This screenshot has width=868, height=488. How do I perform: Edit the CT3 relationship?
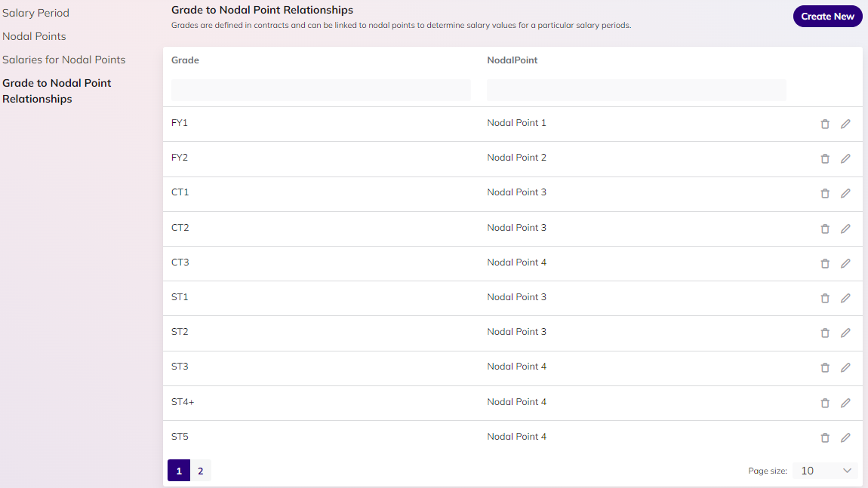click(845, 264)
